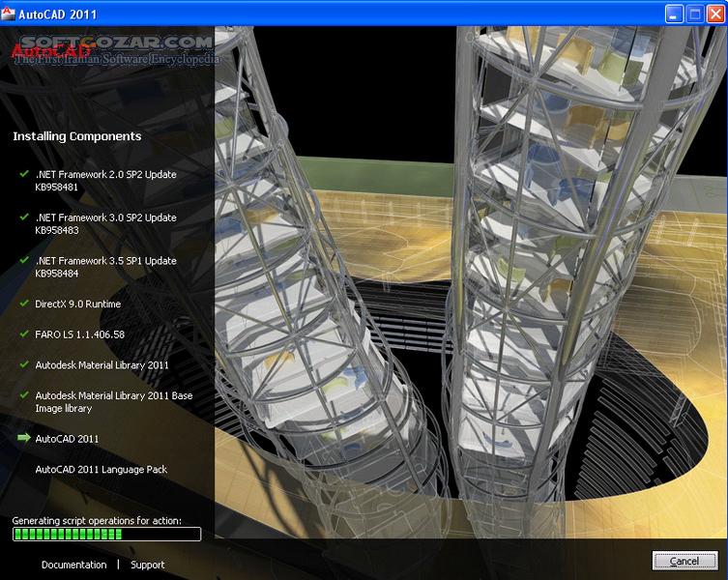Select the '.NET Framework 3.5 SP1 Update KB958484' text
Screen dimensions: 728x580
click(x=105, y=267)
